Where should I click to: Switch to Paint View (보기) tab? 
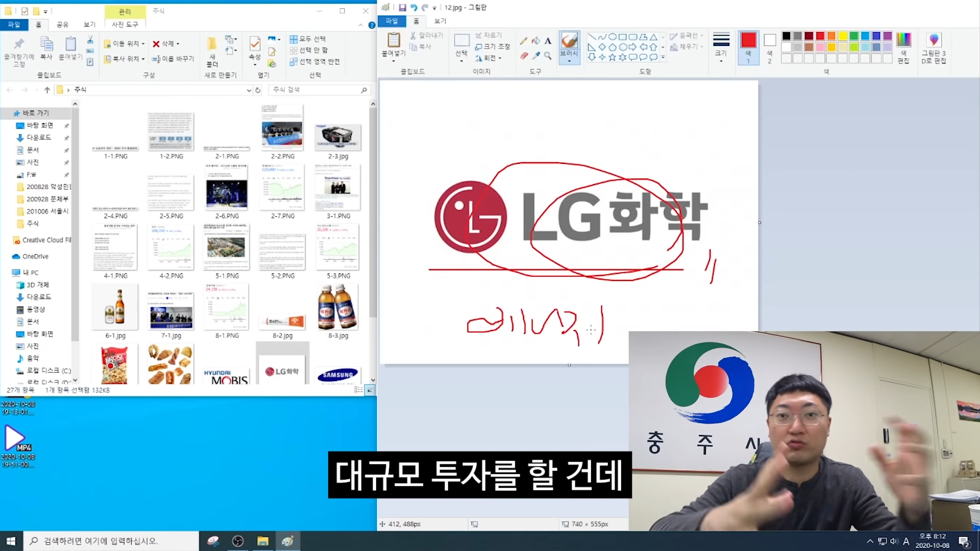click(440, 21)
